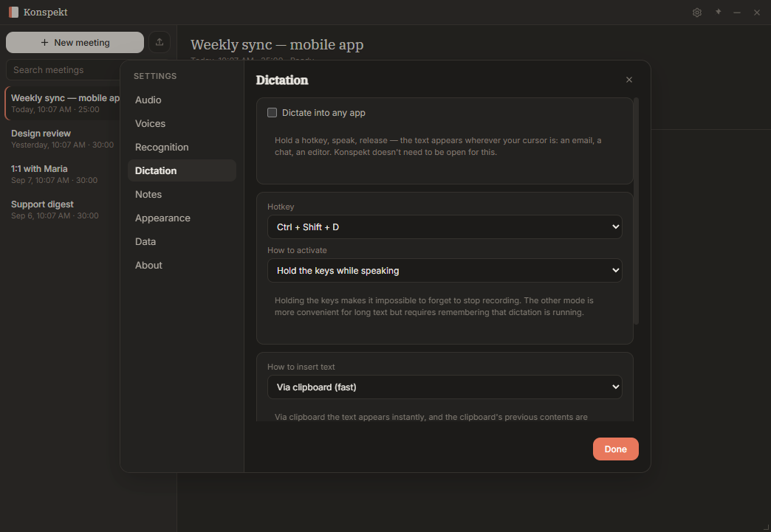The height and width of the screenshot is (532, 771).
Task: Minimize the Konspekt window
Action: coord(736,13)
